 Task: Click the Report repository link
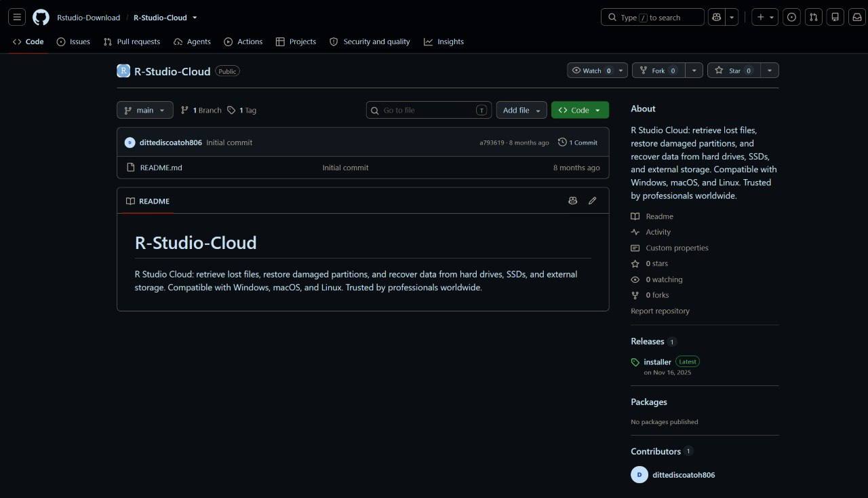point(660,311)
